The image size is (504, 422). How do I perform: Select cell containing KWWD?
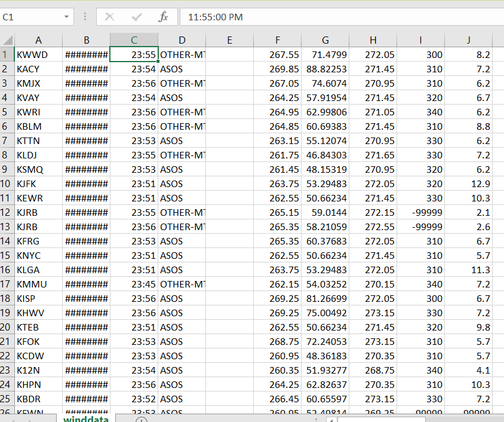click(39, 54)
